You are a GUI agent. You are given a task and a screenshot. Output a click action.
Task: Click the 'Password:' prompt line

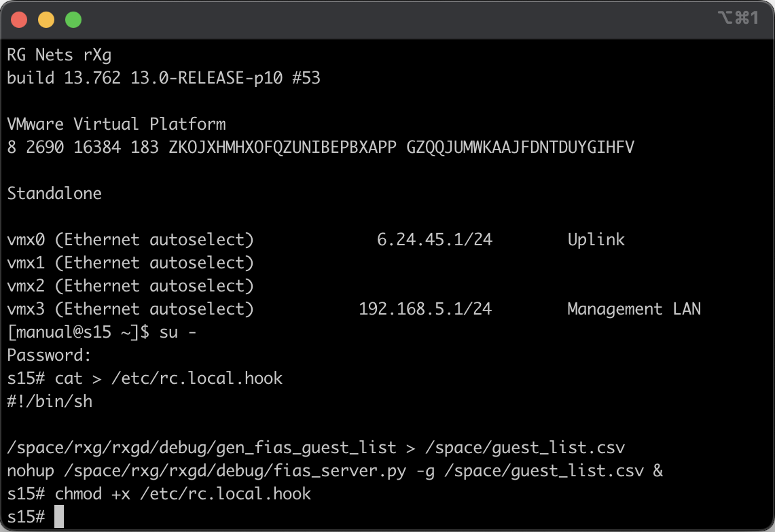49,355
